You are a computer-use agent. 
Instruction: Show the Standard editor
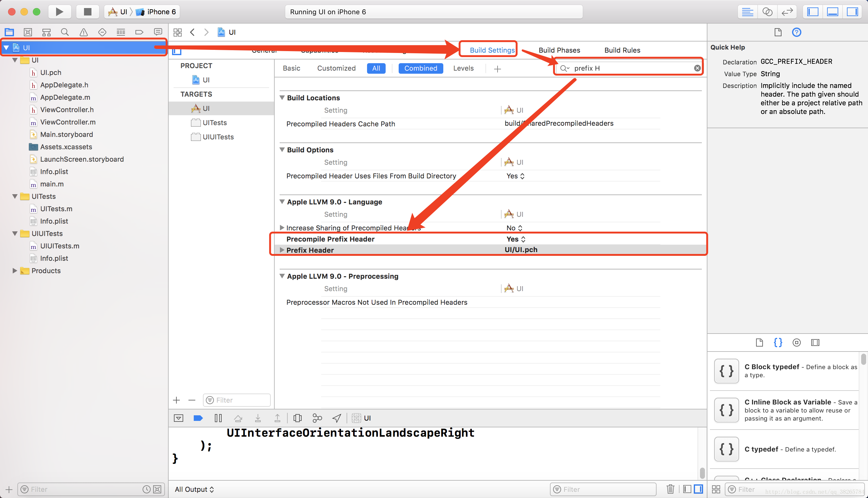(x=747, y=12)
